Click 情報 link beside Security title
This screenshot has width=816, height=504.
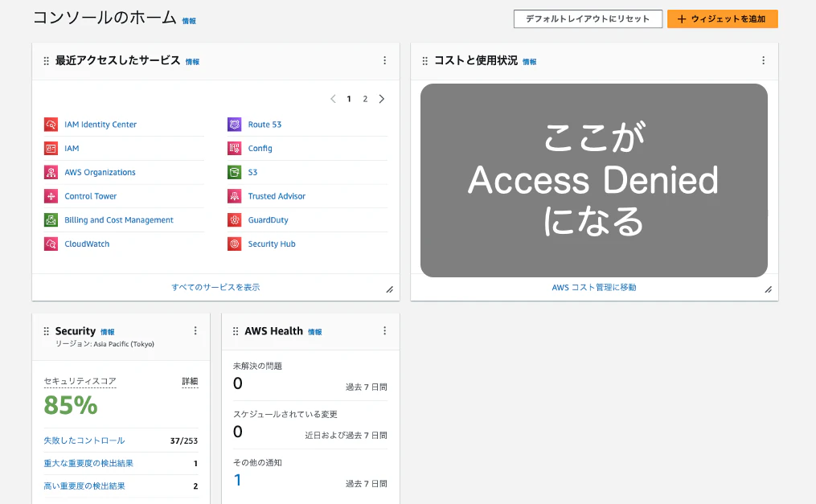(x=107, y=332)
